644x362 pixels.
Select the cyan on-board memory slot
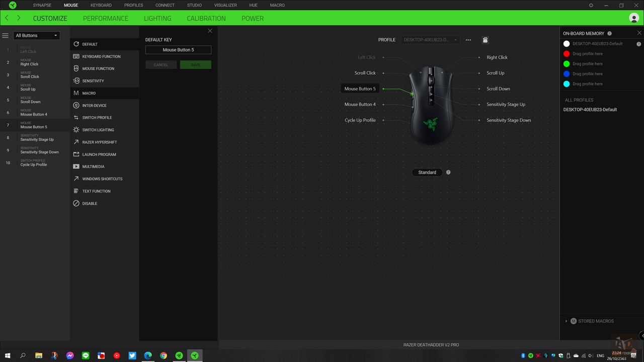point(567,84)
